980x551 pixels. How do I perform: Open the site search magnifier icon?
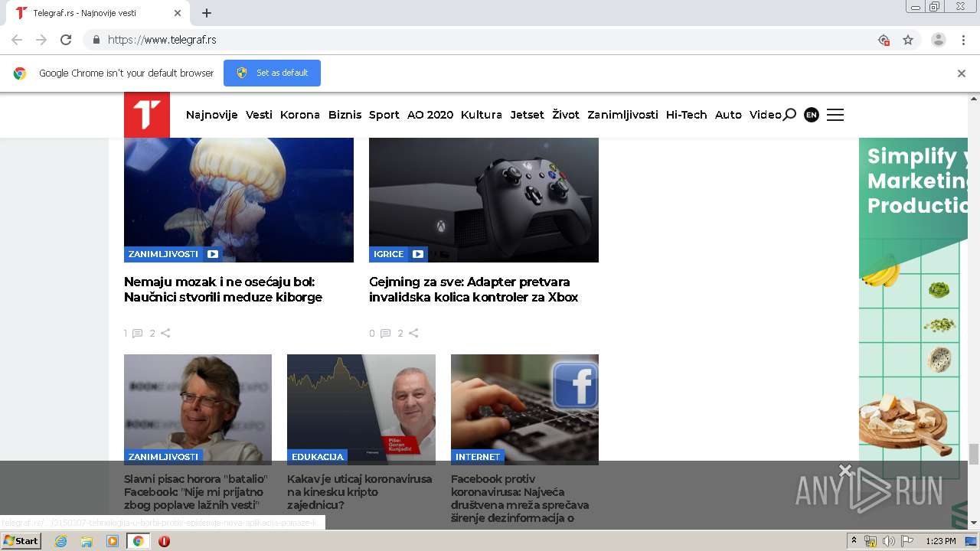point(789,115)
